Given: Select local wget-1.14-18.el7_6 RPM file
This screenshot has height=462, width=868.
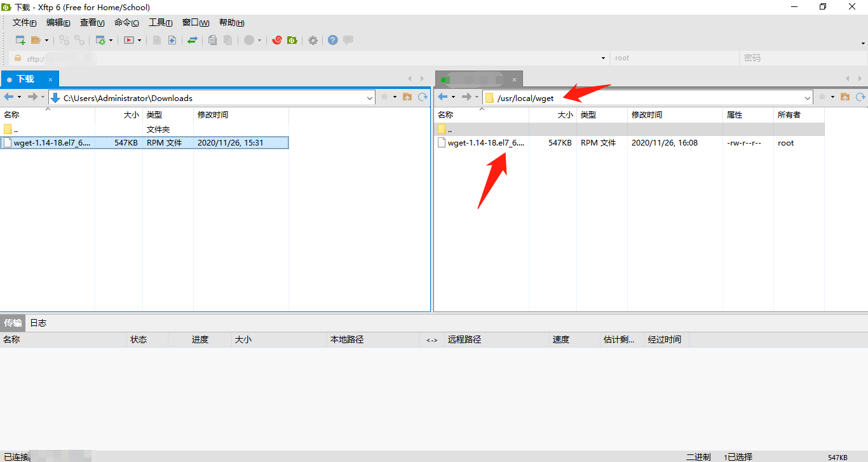Looking at the screenshot, I should tap(144, 143).
